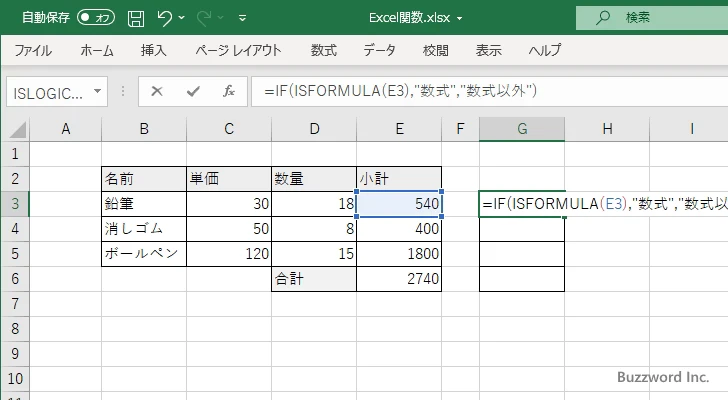The height and width of the screenshot is (400, 728).
Task: Open the ヘルプ tab
Action: point(545,50)
